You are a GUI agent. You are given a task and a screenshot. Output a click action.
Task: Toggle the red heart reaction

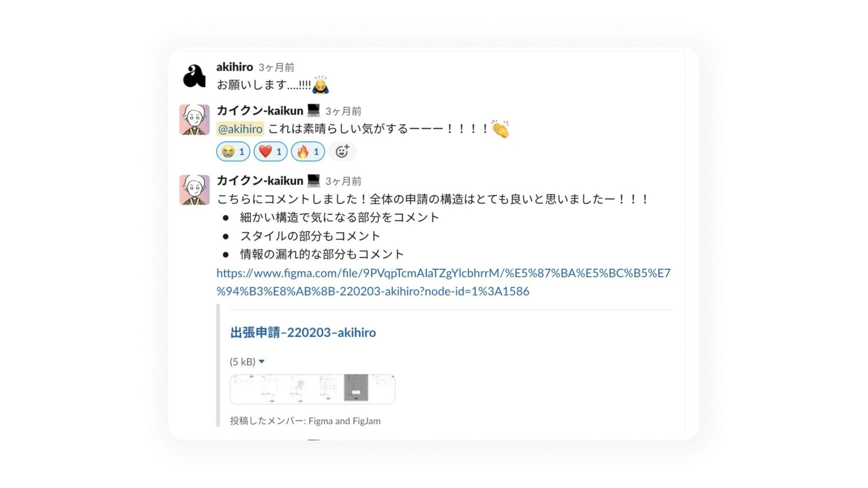(x=270, y=151)
